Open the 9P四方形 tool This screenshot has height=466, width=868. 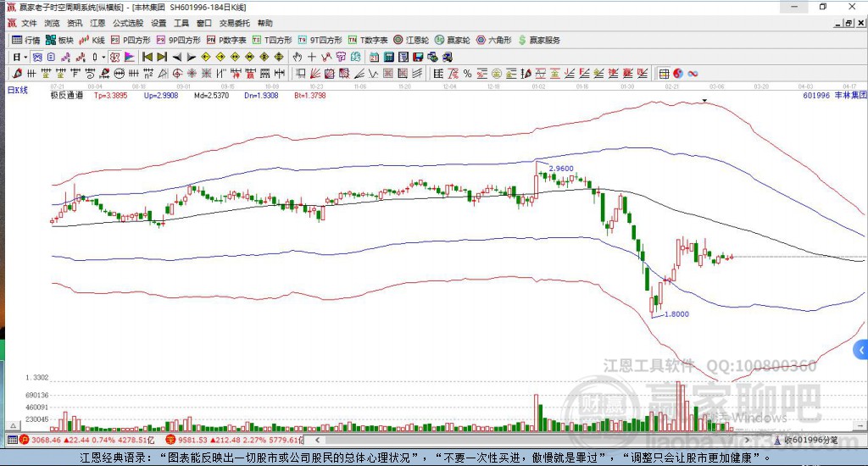click(178, 40)
